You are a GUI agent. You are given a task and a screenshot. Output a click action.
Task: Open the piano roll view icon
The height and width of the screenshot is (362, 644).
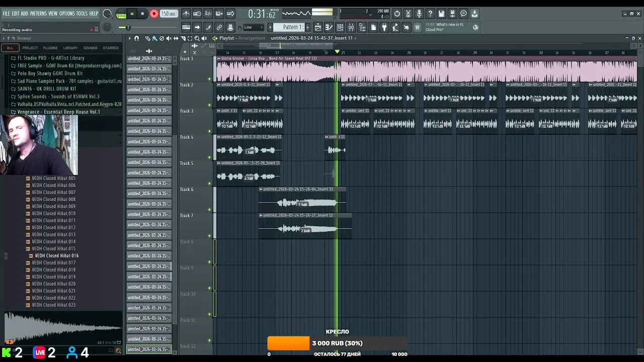coord(329,27)
